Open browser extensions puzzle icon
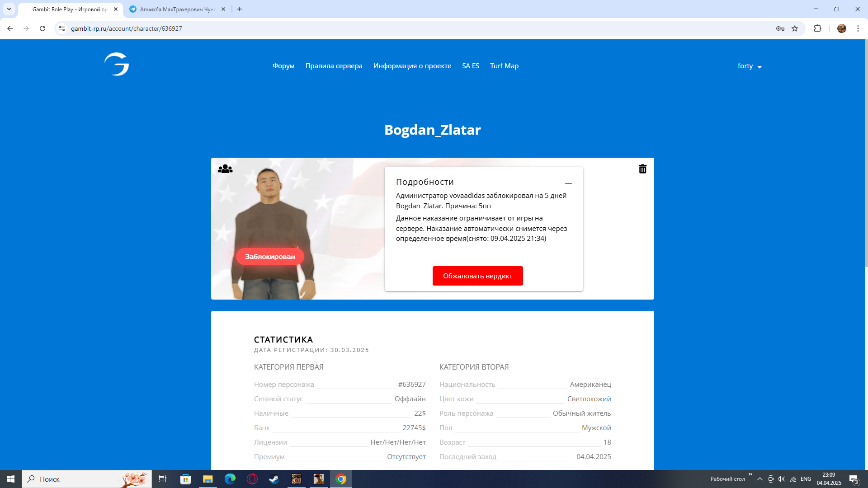 pyautogui.click(x=817, y=28)
